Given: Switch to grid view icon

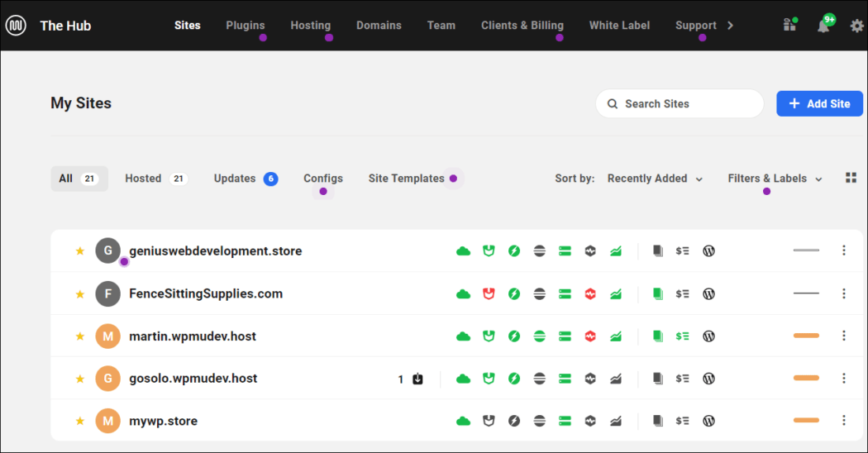Looking at the screenshot, I should pyautogui.click(x=851, y=178).
